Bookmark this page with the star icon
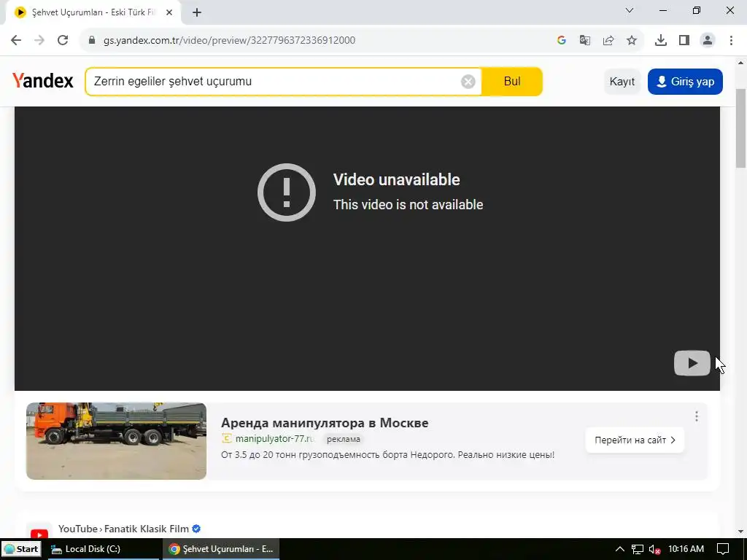Image resolution: width=747 pixels, height=560 pixels. [632, 41]
